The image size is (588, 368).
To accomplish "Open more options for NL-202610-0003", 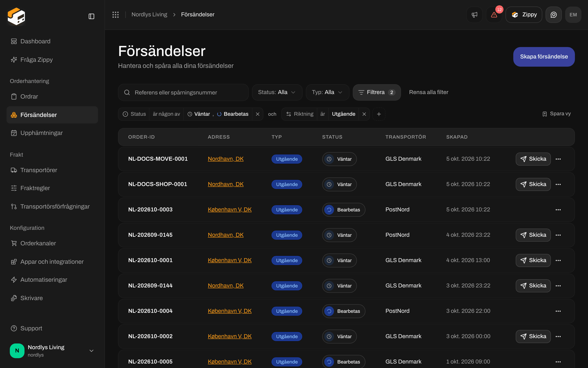I will [558, 210].
